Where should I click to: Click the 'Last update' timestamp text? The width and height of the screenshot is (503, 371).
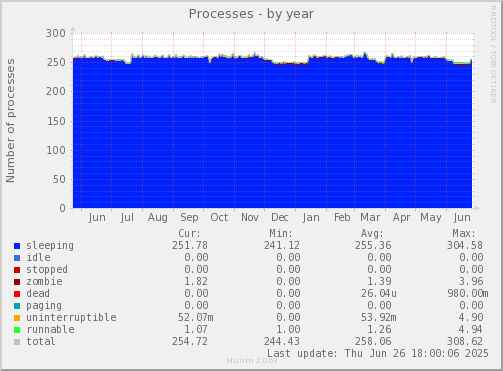point(378,354)
